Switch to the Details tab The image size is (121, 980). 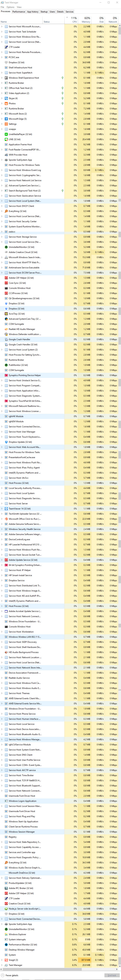click(60, 11)
